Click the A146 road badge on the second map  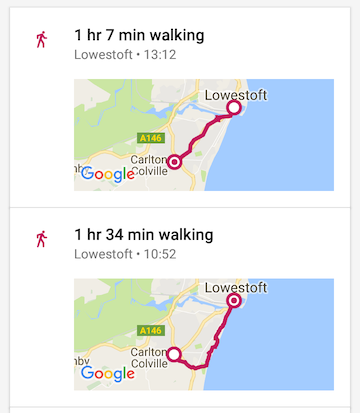[x=151, y=331]
